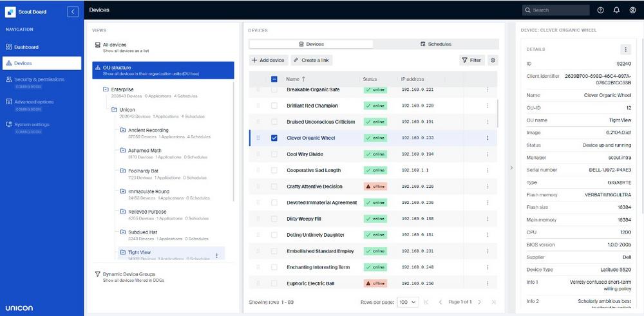Toggle the select-all checkbox in table header

pyautogui.click(x=274, y=79)
